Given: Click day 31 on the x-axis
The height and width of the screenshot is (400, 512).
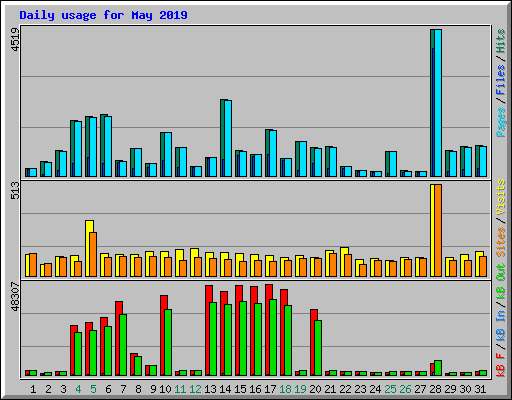Looking at the screenshot, I should 480,389.
